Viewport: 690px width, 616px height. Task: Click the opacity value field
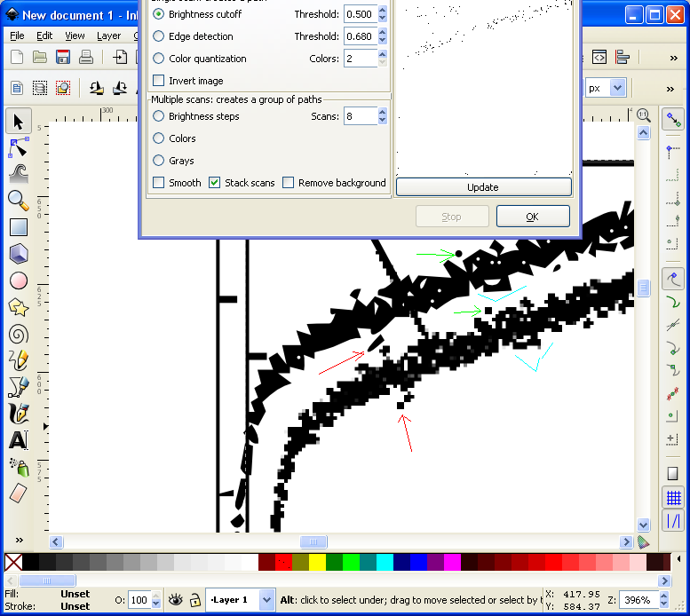pyautogui.click(x=139, y=600)
